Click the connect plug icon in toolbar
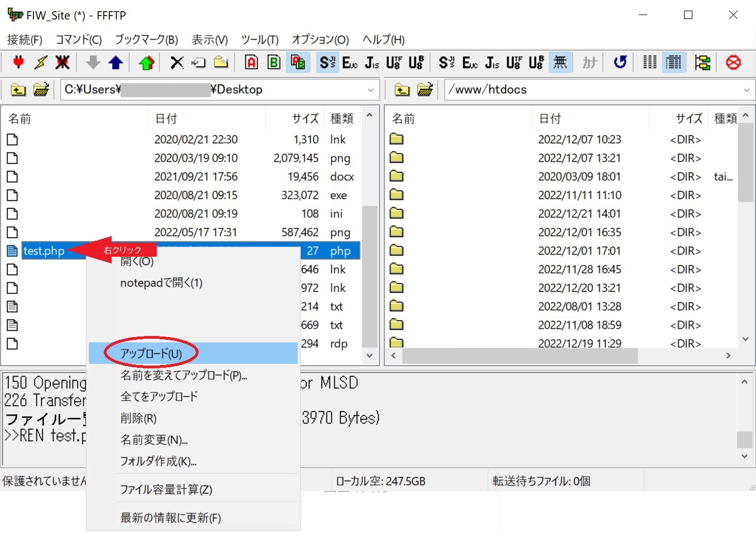756x533 pixels. pos(18,62)
